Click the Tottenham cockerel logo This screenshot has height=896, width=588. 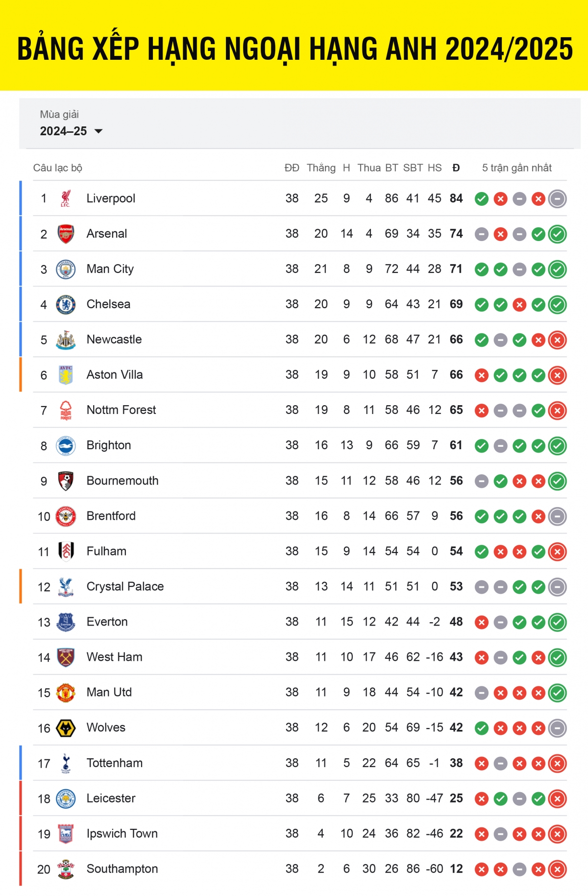click(66, 763)
